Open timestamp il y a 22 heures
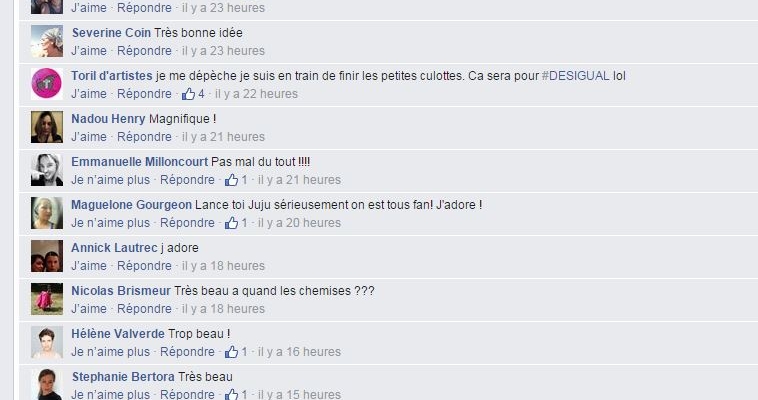The image size is (758, 400). pos(256,94)
